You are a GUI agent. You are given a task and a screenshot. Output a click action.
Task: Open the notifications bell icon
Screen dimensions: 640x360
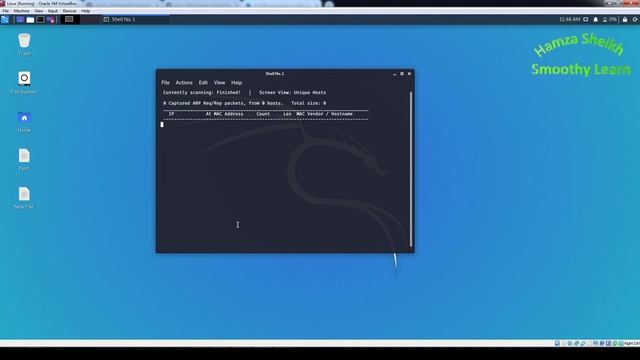[x=596, y=19]
